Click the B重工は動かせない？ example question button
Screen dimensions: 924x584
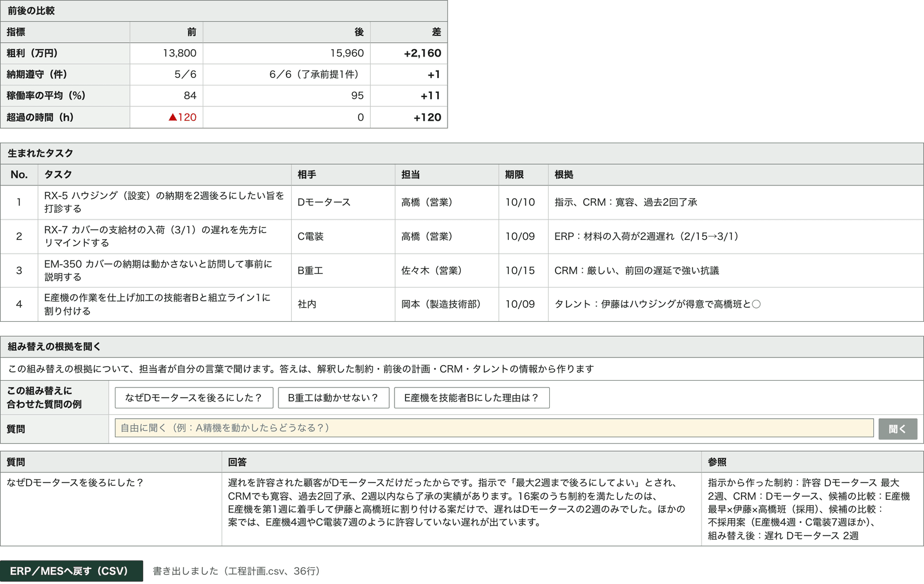coord(333,398)
